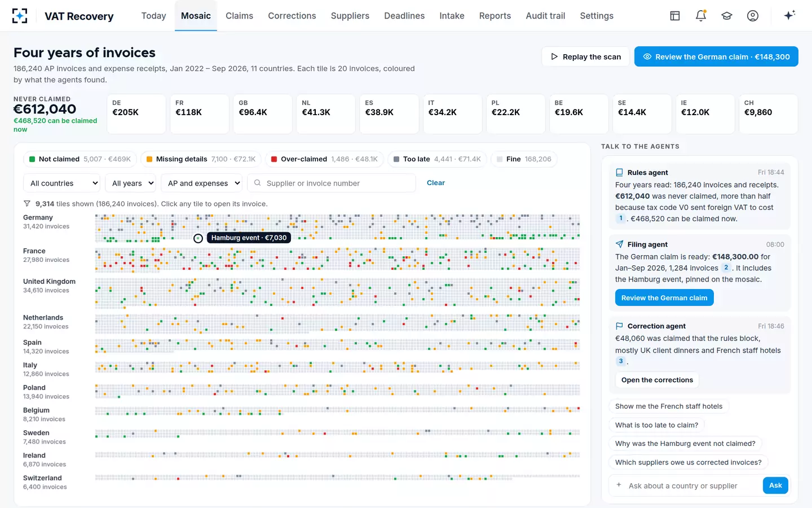Click the sparkle icon in the ask field
Image resolution: width=812 pixels, height=508 pixels.
(619, 485)
